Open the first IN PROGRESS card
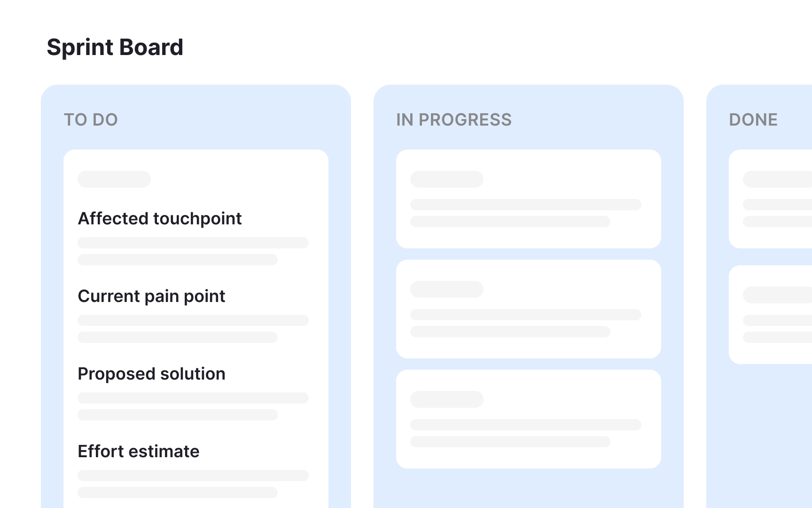 (529, 199)
